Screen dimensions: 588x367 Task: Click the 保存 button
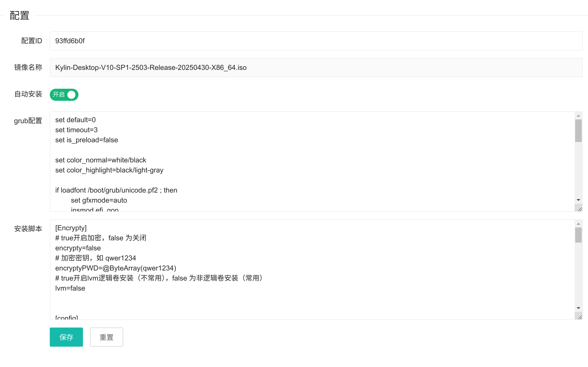(66, 337)
